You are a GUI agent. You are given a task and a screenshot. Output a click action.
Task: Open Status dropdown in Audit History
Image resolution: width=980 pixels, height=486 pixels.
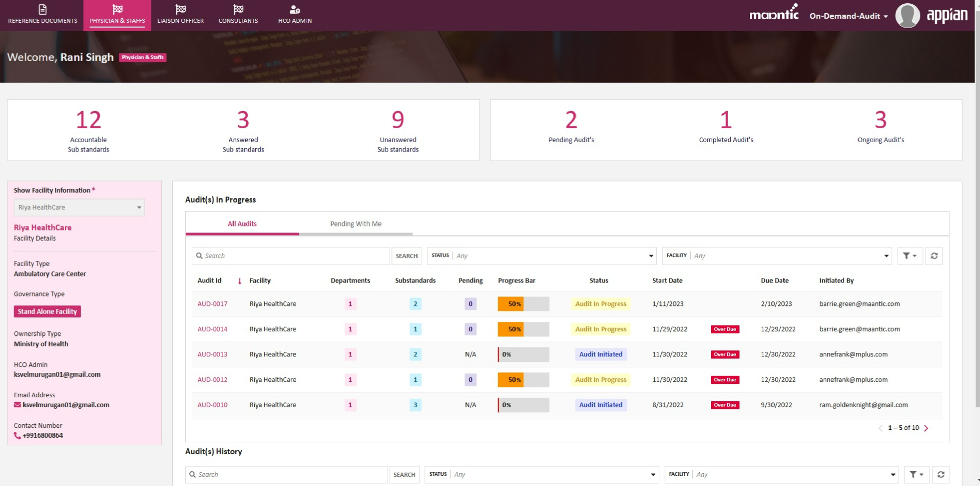[x=542, y=474]
